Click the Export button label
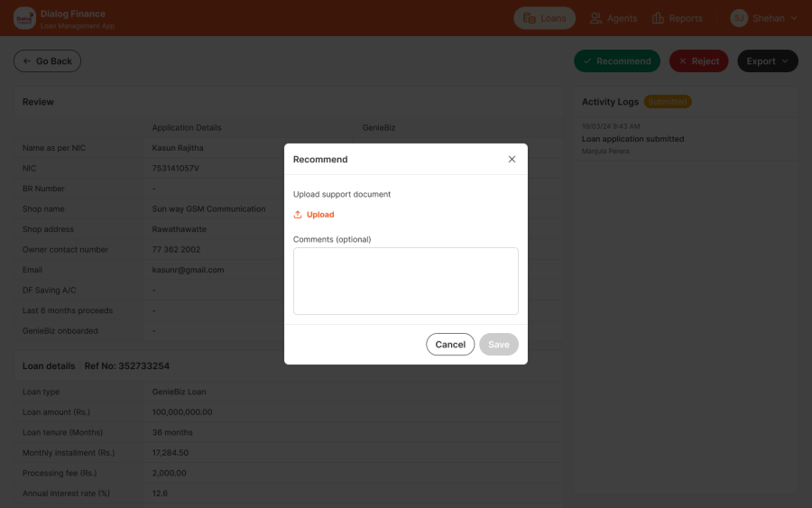Image resolution: width=812 pixels, height=508 pixels. (761, 61)
